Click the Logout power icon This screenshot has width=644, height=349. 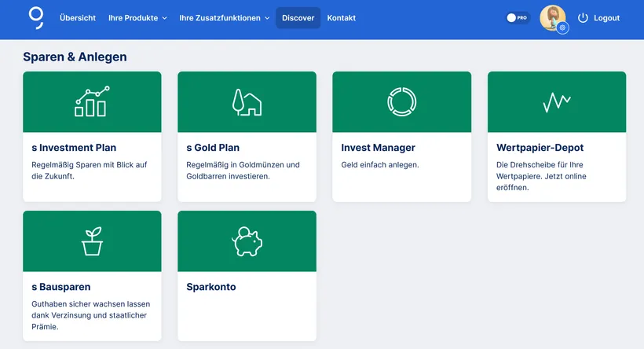point(583,18)
